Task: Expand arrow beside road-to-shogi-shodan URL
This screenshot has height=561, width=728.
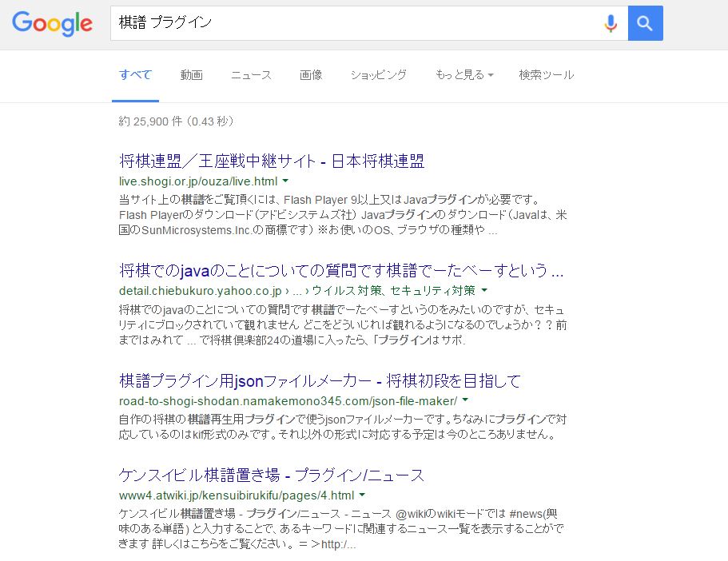Action: (465, 400)
